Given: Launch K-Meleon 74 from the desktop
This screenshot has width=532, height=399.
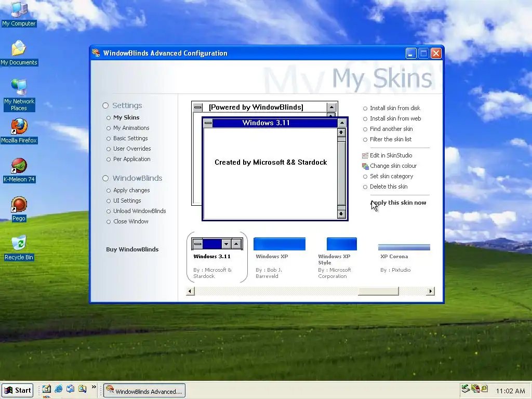Looking at the screenshot, I should click(19, 170).
